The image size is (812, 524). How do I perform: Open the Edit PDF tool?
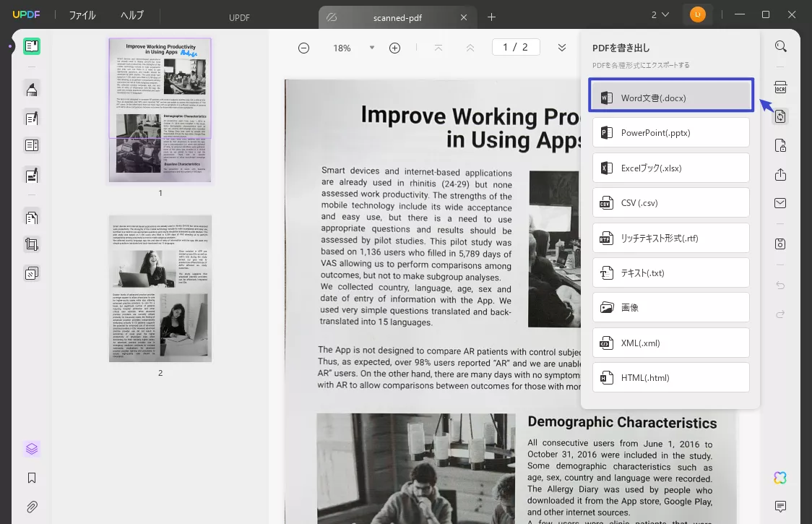point(32,119)
